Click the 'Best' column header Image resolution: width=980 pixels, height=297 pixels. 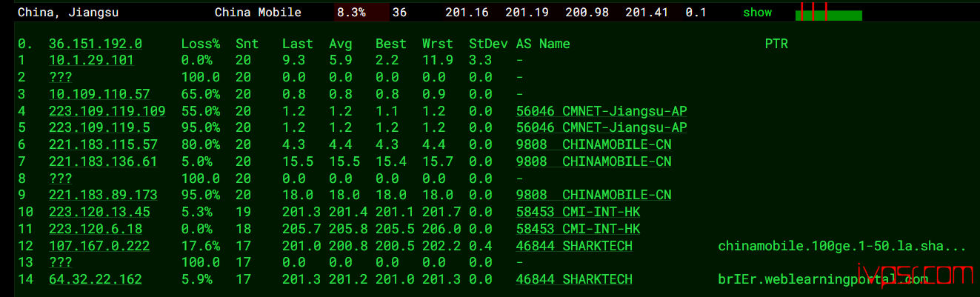(x=391, y=44)
